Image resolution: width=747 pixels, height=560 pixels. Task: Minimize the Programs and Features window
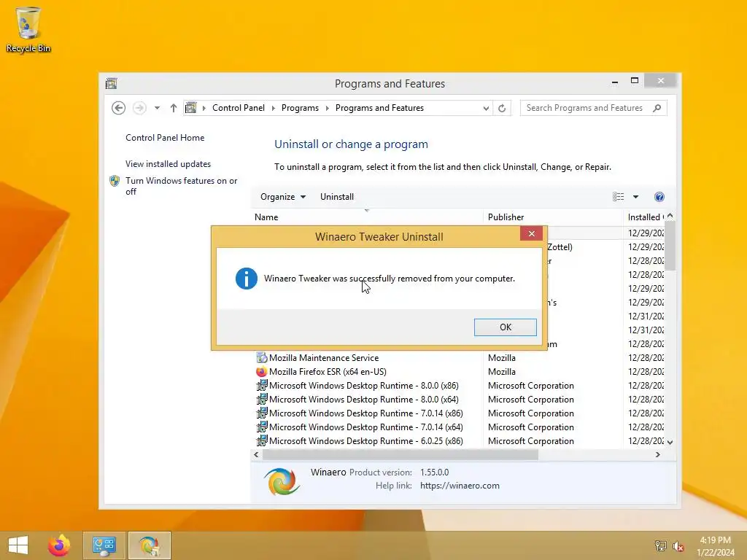point(614,82)
